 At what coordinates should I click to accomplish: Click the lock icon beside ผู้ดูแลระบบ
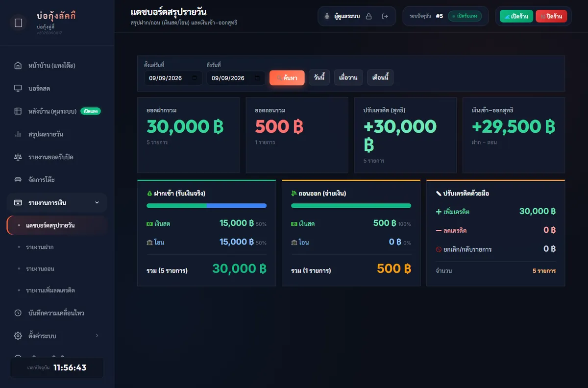[x=369, y=16]
